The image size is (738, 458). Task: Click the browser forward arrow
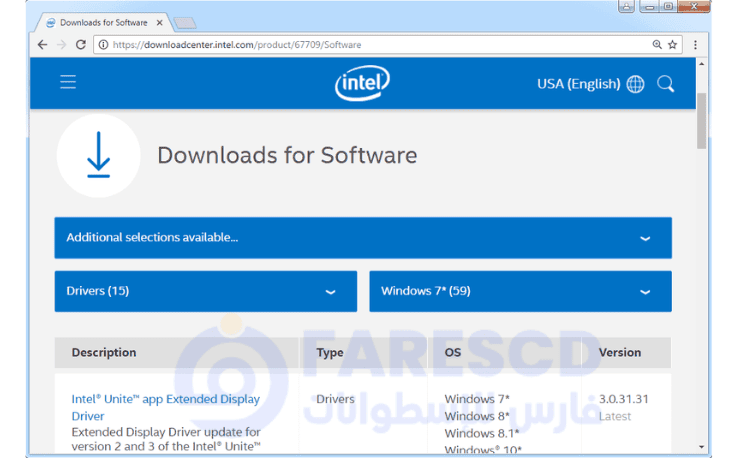[x=62, y=45]
